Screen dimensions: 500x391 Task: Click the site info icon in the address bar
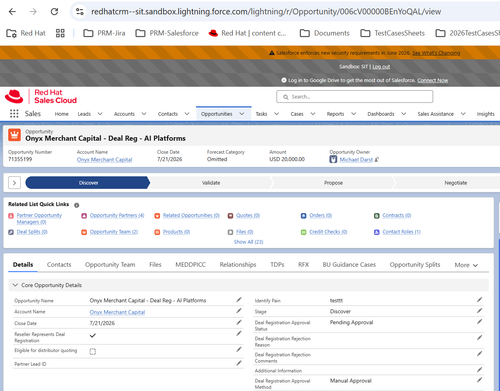coord(80,12)
